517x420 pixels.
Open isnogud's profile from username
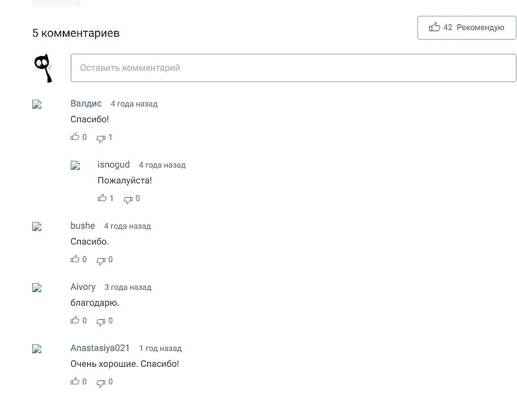click(x=114, y=165)
